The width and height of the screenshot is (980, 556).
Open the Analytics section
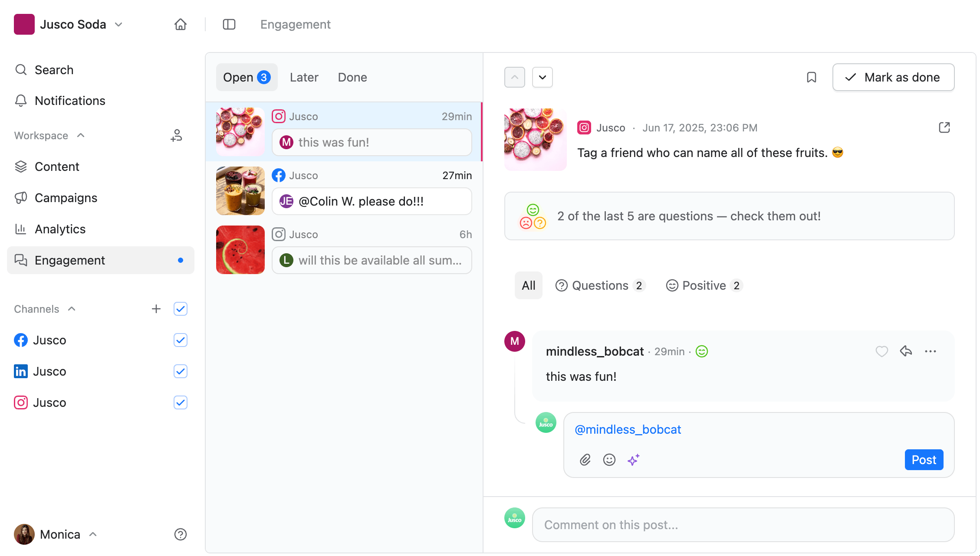click(x=59, y=229)
